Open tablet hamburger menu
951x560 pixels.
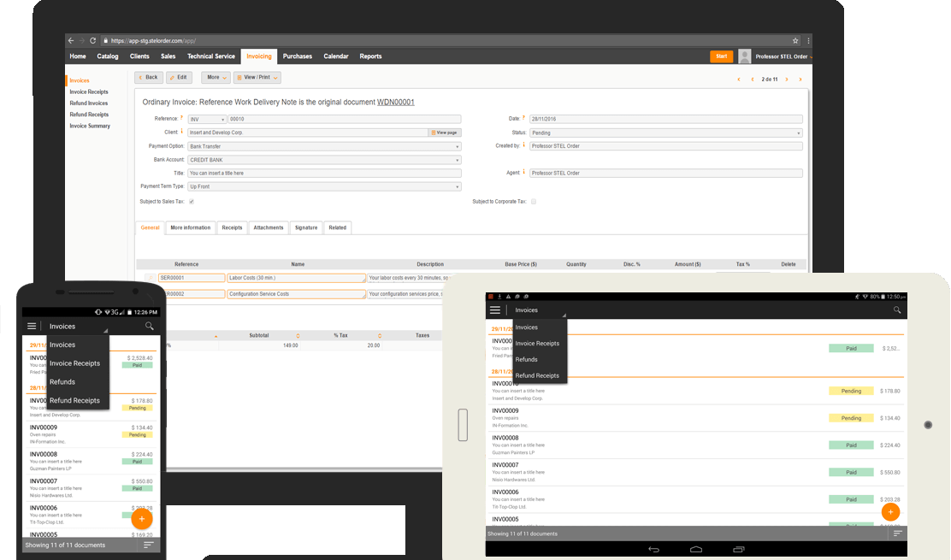pyautogui.click(x=495, y=309)
